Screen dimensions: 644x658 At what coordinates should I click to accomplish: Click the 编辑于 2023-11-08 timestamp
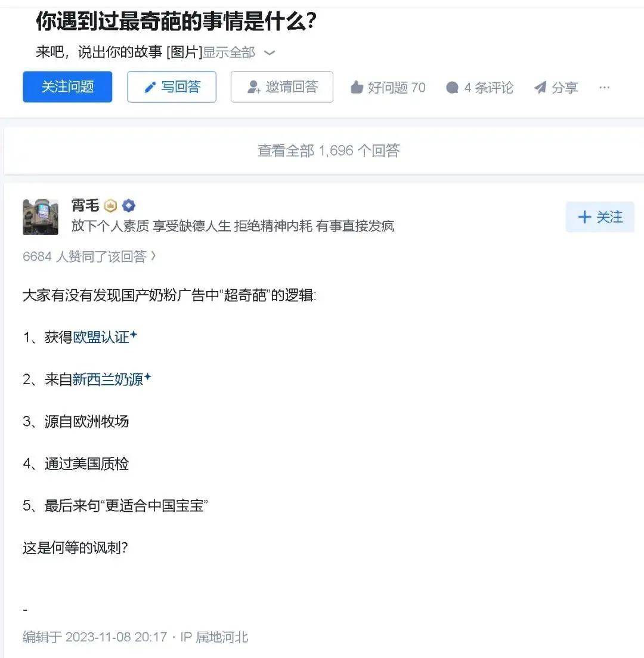tap(95, 637)
